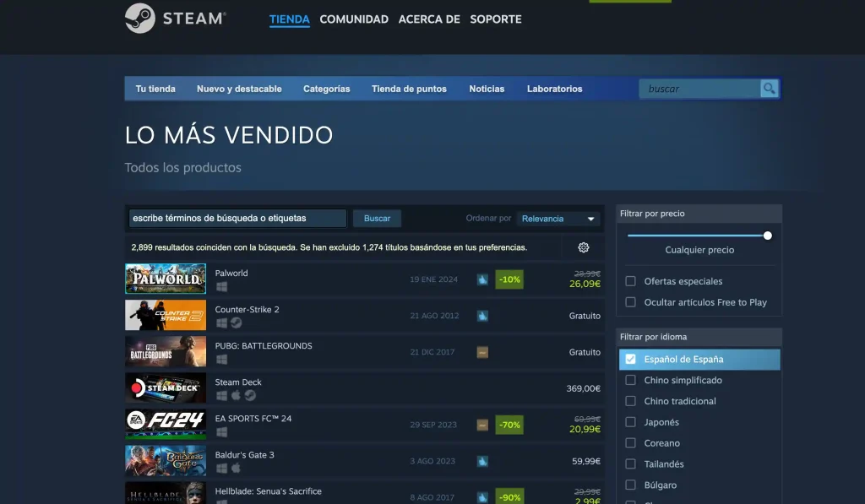865x504 pixels.
Task: Click the Baldur's Gate 3 59,99€ price
Action: click(586, 461)
